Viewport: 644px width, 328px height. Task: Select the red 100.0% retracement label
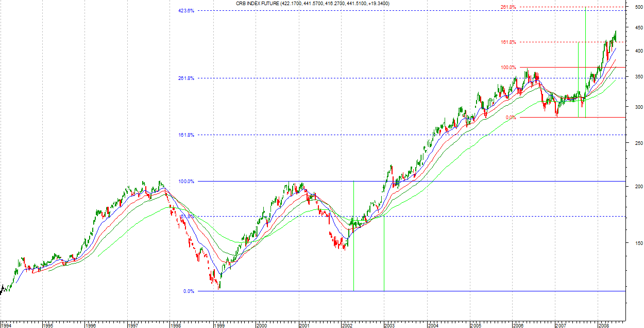(508, 68)
